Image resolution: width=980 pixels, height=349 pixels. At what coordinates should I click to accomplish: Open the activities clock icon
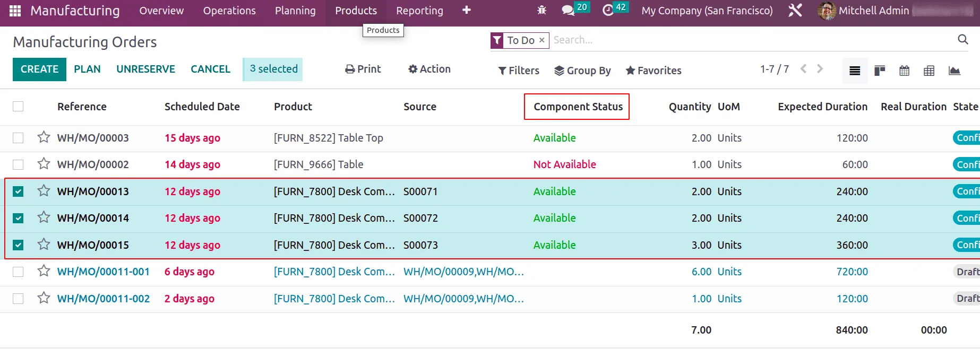[608, 10]
